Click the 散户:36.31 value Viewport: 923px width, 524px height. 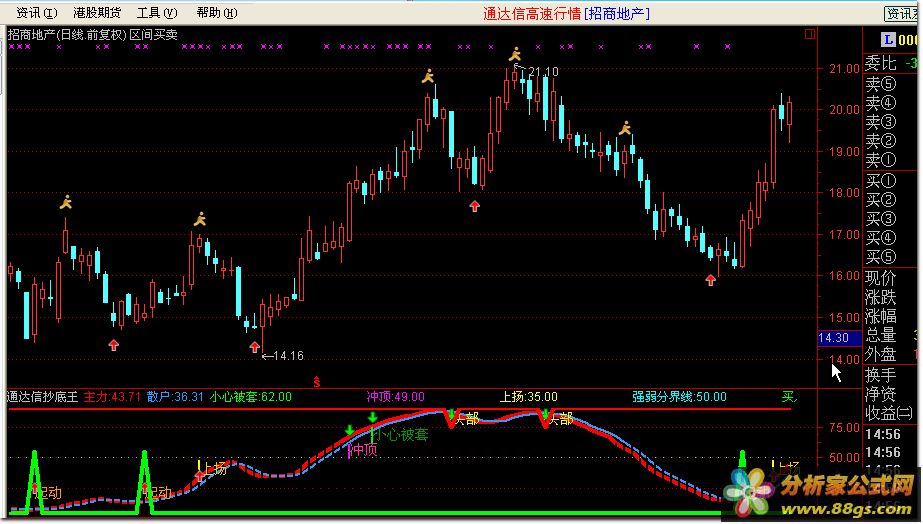175,397
